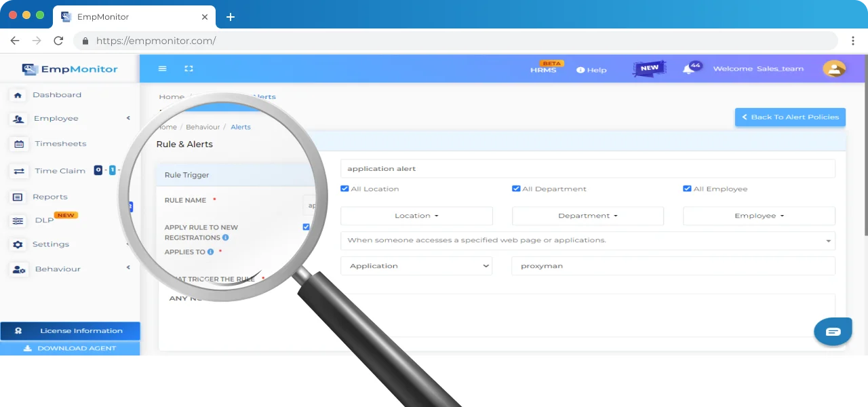868x407 pixels.
Task: Reload the page with refresh icon
Action: tap(58, 41)
